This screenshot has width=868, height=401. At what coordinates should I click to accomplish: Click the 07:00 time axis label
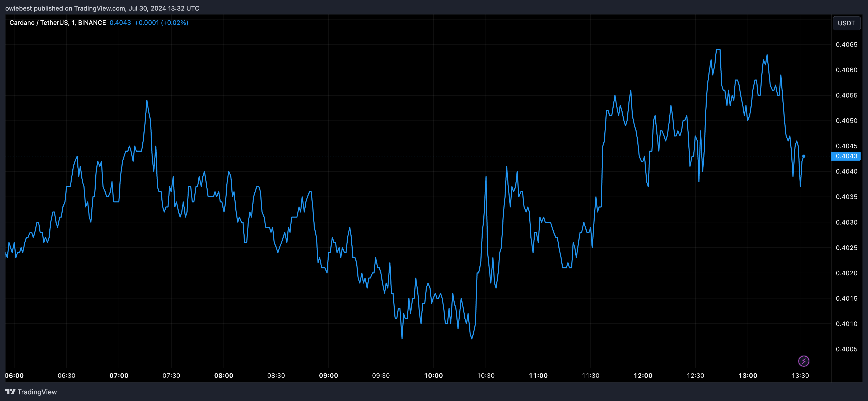tap(119, 375)
